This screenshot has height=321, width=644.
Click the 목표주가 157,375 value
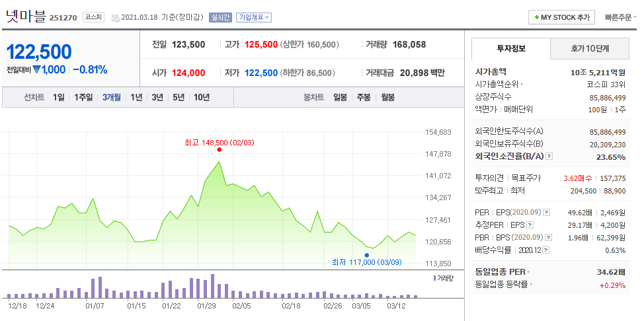point(613,178)
